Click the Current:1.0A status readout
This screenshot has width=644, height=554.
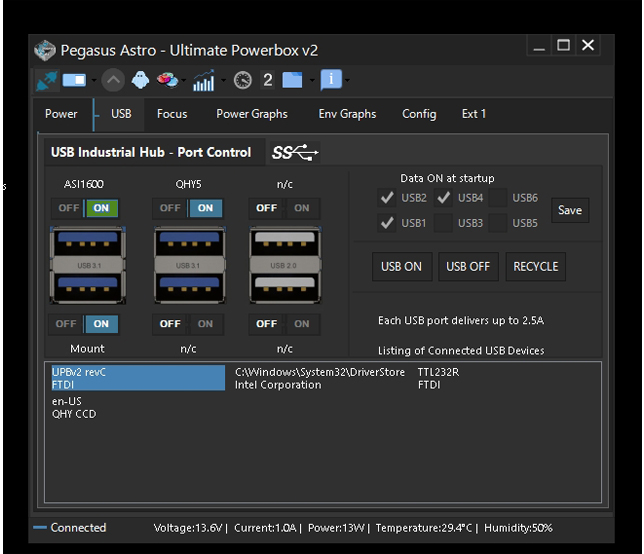pos(265,528)
